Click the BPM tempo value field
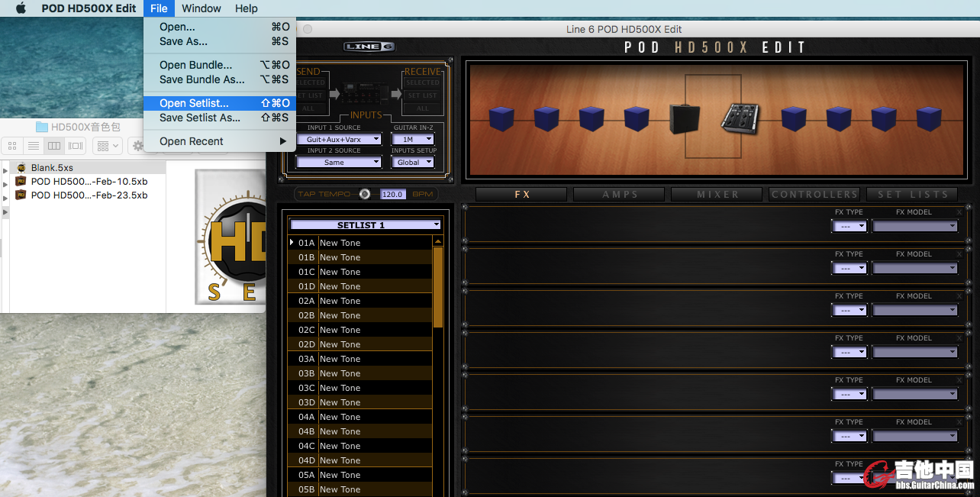 (x=392, y=194)
